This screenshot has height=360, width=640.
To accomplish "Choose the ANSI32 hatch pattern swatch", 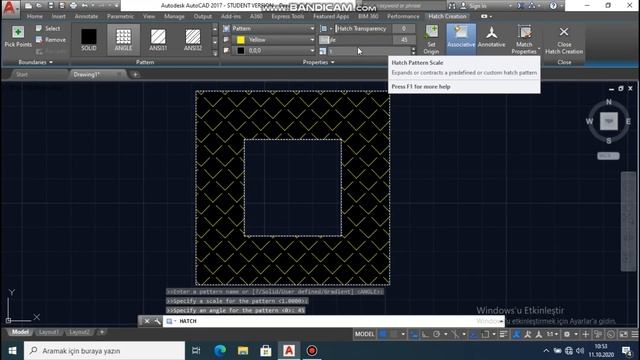I will [x=193, y=40].
